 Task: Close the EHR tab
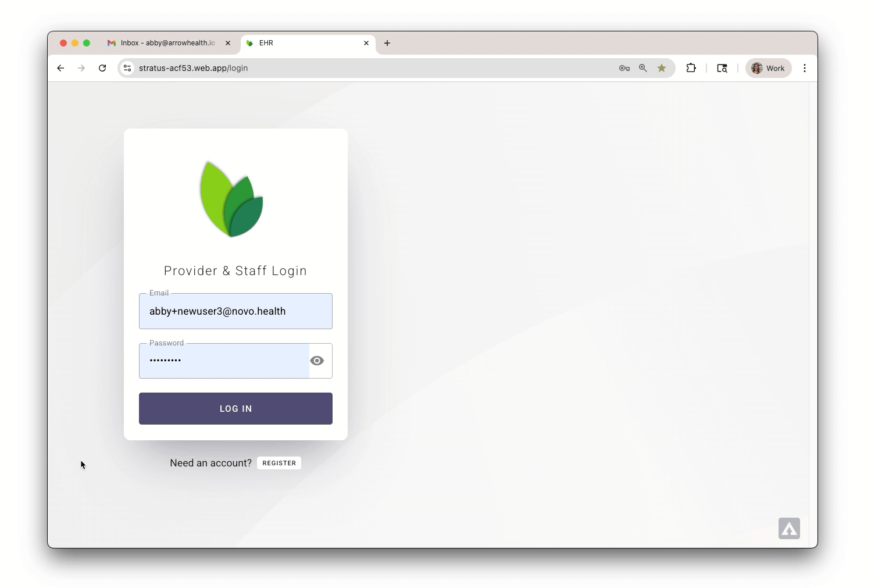(366, 43)
